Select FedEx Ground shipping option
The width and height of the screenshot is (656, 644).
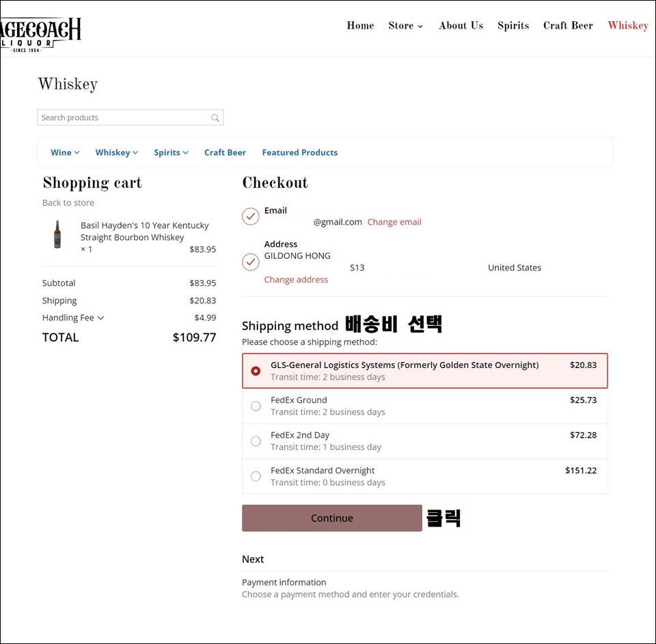[424, 406]
